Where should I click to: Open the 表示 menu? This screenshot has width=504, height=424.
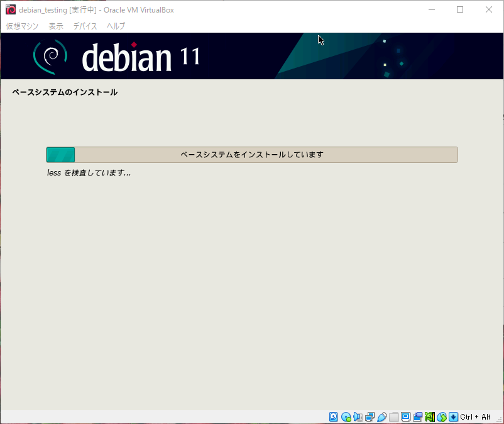[x=56, y=26]
